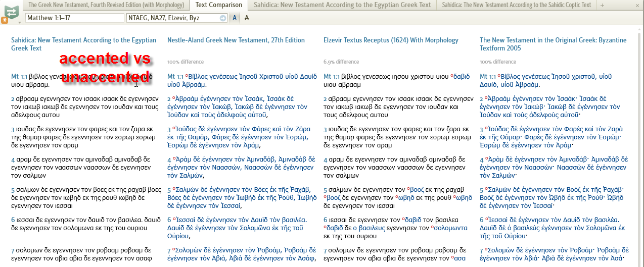The width and height of the screenshot is (644, 267).
Task: Open the Sahidica Egyptian Greek Text tab
Action: click(342, 5)
